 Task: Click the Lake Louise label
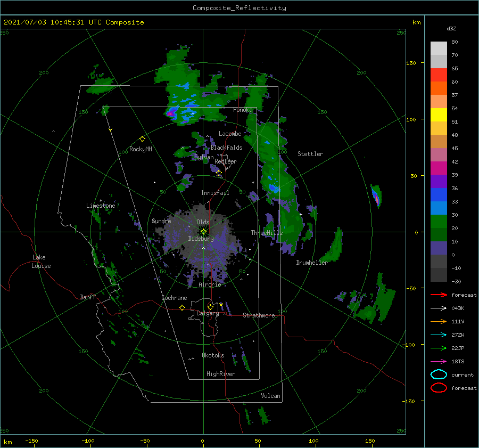click(x=41, y=262)
